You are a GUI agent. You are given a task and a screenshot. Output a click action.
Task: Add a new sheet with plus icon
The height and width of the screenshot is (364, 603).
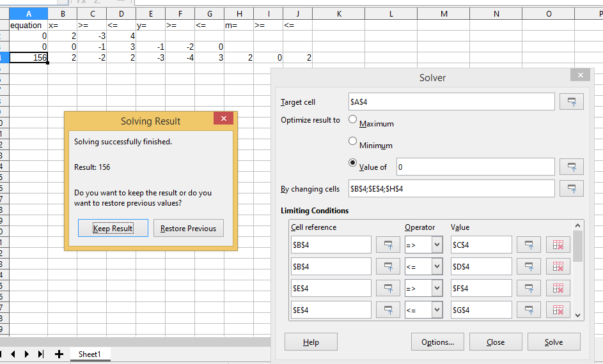[59, 354]
